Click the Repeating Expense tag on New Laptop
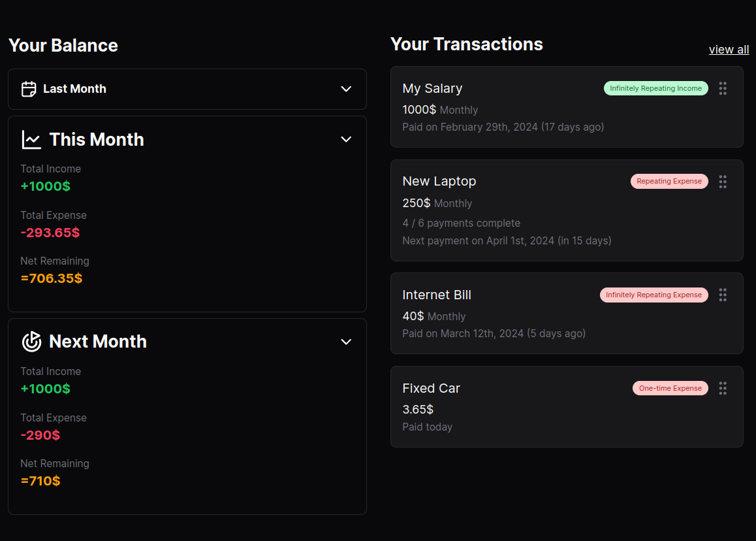 669,181
